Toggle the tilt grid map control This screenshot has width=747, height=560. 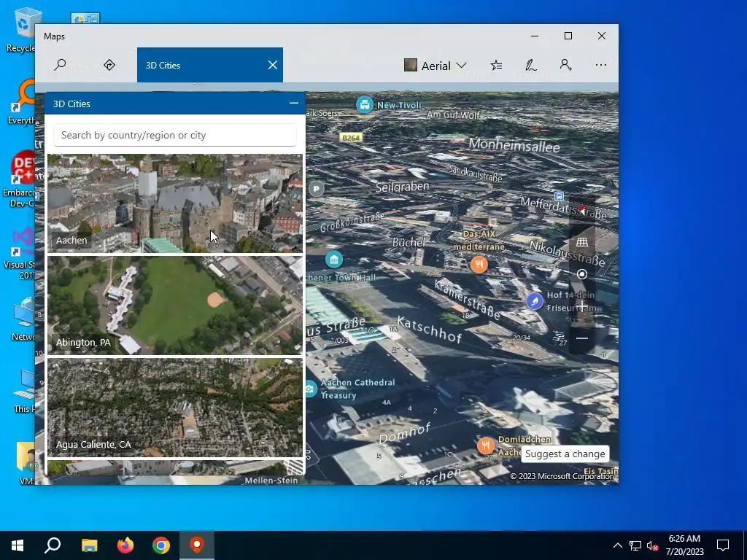[581, 242]
